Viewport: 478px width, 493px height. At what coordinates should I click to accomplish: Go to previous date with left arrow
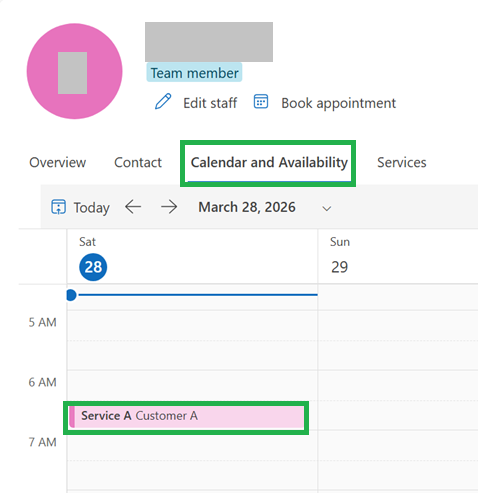pyautogui.click(x=133, y=207)
